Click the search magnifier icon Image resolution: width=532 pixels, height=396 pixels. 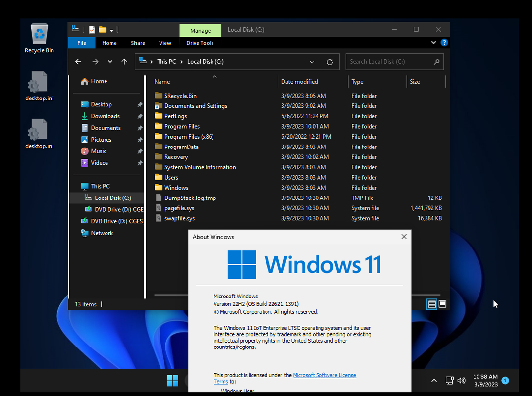pos(437,62)
